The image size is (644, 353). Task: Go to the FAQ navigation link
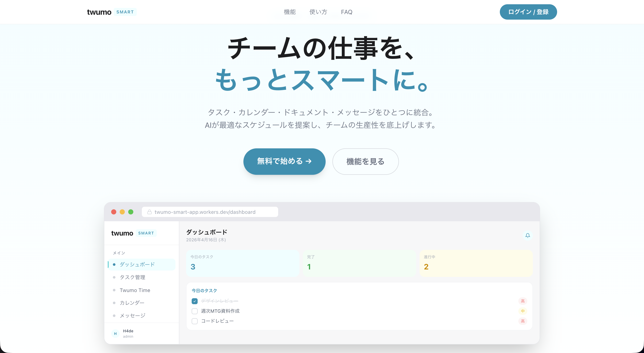click(x=346, y=12)
